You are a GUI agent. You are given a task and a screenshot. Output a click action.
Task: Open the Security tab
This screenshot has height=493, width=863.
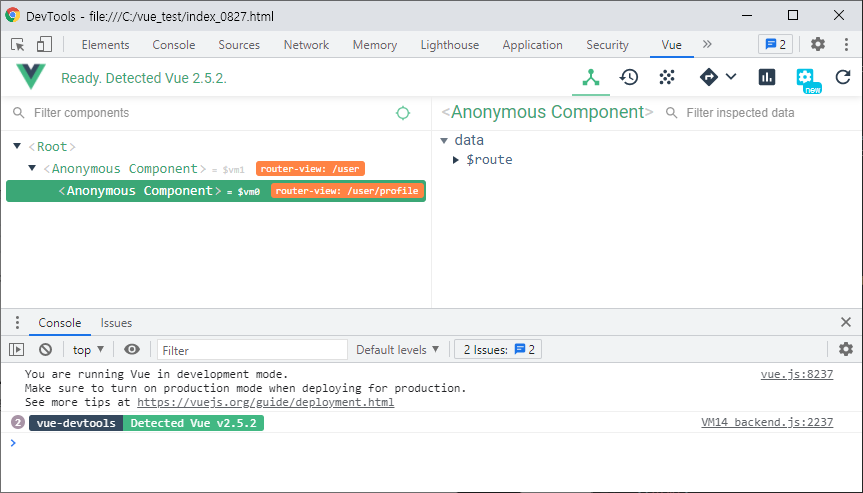(x=607, y=45)
